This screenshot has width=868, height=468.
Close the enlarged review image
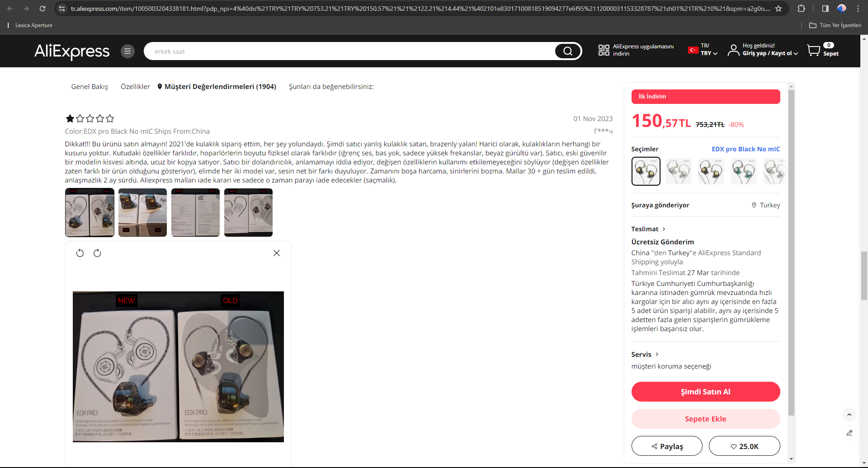tap(277, 253)
